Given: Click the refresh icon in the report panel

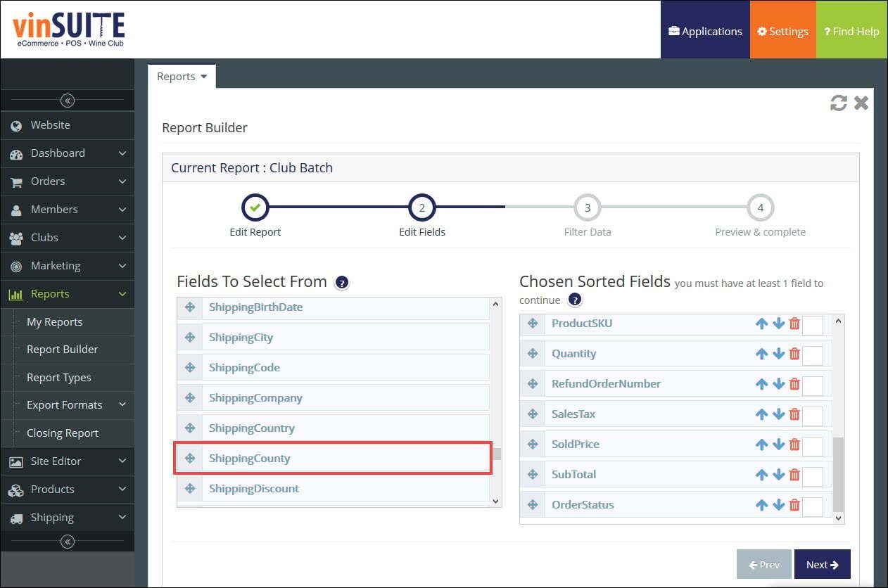Looking at the screenshot, I should (x=838, y=103).
